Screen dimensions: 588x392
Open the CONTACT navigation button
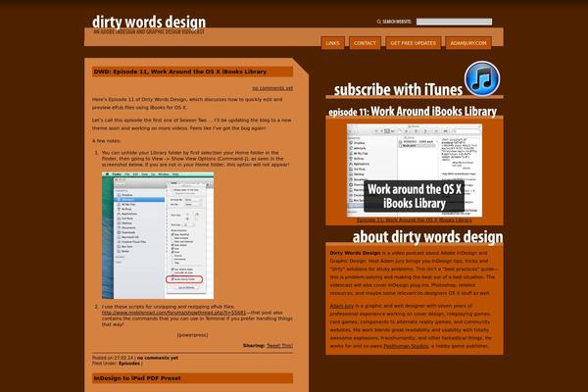(x=365, y=43)
